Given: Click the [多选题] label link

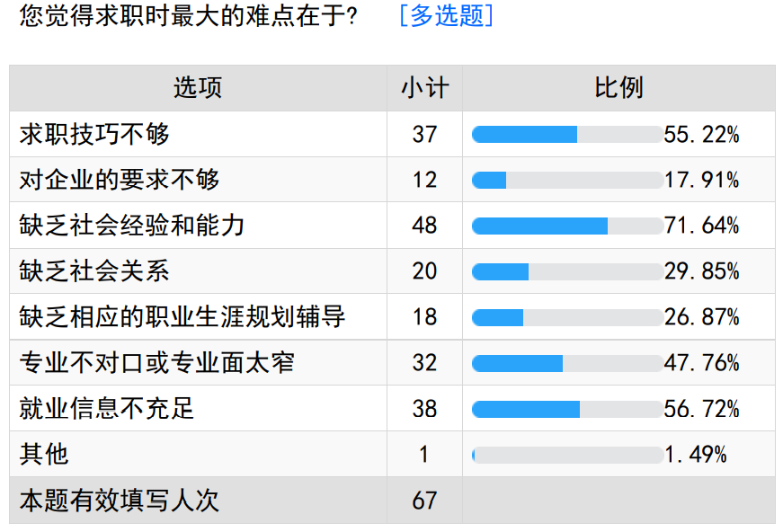Looking at the screenshot, I should [447, 16].
